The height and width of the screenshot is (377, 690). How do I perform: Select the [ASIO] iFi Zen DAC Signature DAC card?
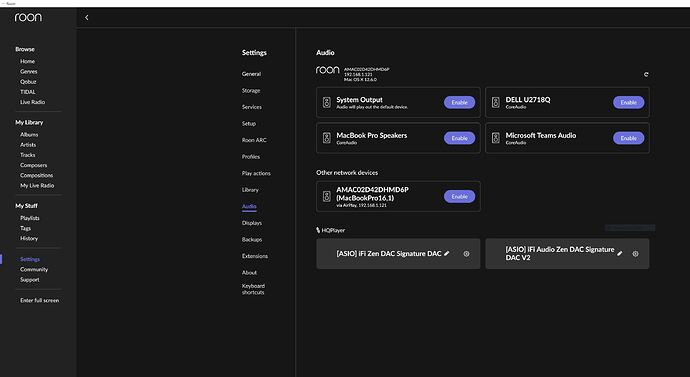(398, 254)
